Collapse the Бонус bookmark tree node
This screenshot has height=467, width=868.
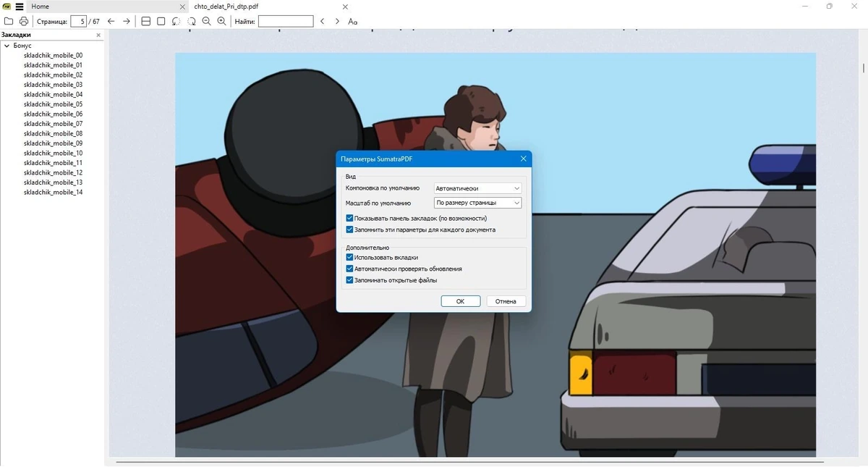click(7, 46)
